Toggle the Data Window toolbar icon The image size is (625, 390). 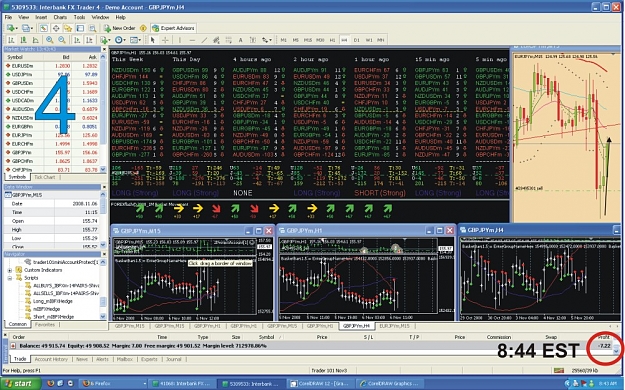pos(56,28)
